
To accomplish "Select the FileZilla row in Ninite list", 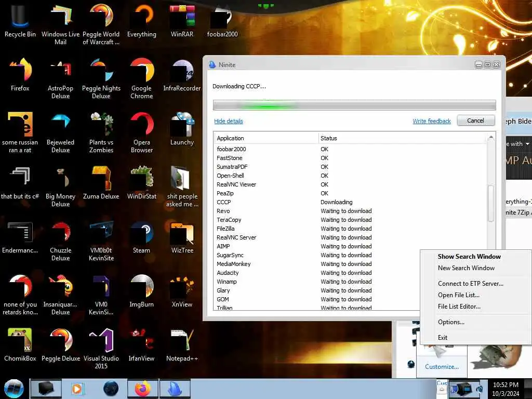I will point(351,229).
